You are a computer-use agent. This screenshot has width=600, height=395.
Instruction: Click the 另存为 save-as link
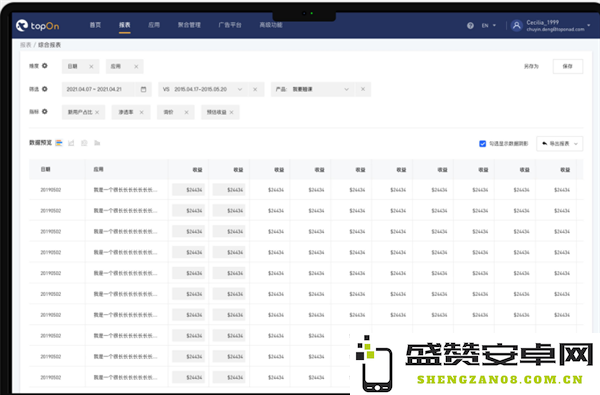[531, 66]
